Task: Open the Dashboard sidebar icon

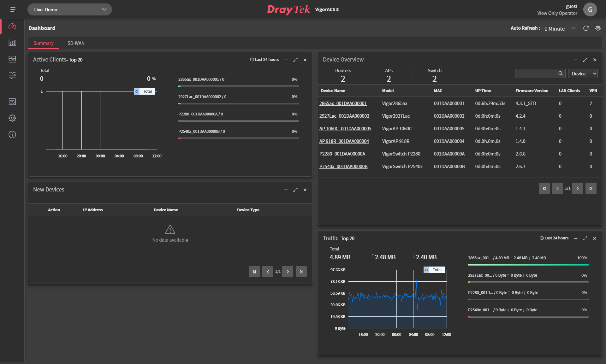Action: coord(12,26)
